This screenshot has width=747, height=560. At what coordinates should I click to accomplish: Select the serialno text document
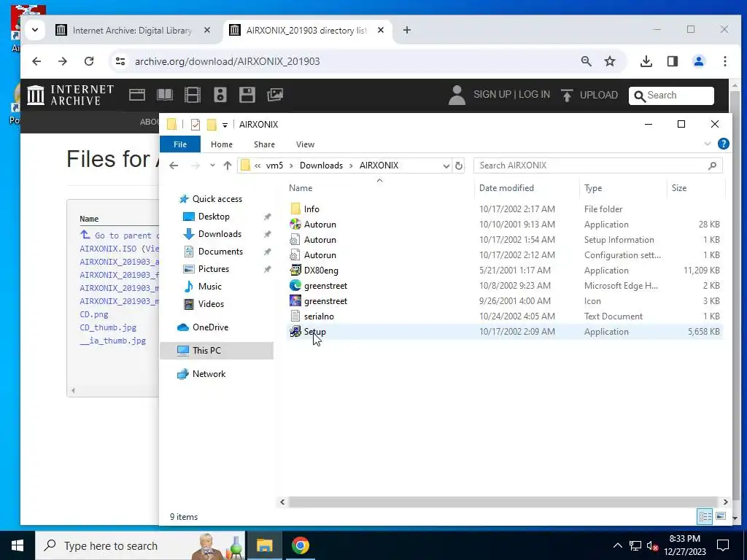coord(319,316)
